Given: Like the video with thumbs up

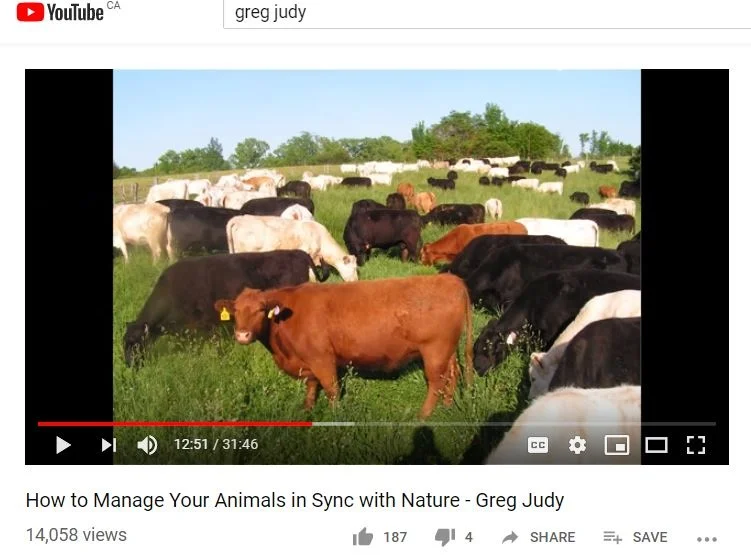Looking at the screenshot, I should click(363, 537).
